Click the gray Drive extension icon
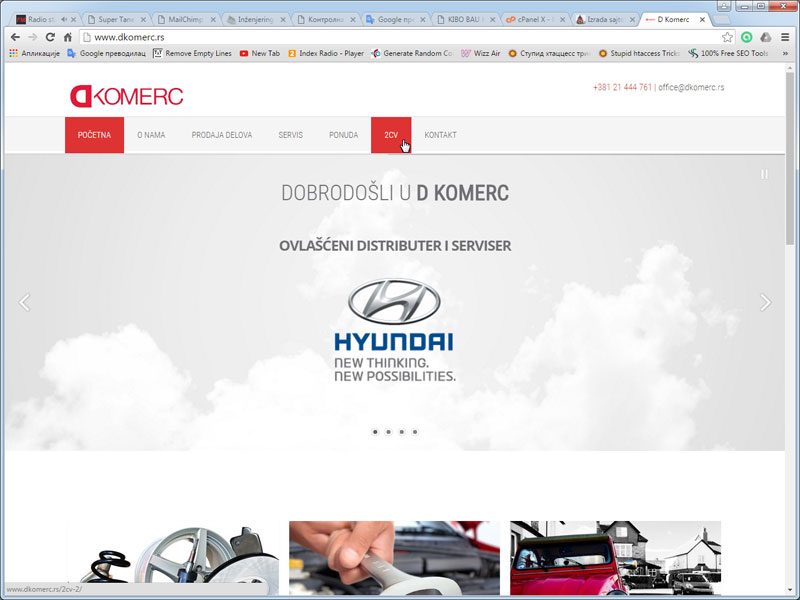The width and height of the screenshot is (800, 600). pos(765,37)
